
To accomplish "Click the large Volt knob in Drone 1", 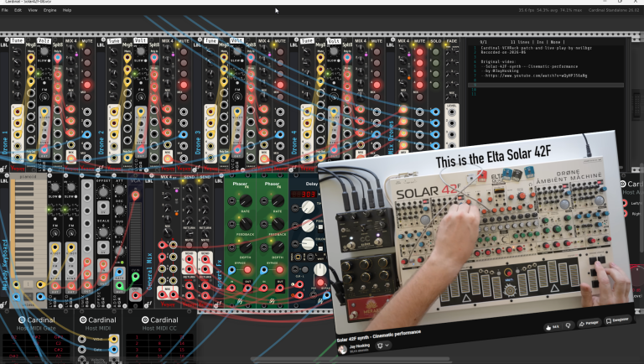I will 44,51.
